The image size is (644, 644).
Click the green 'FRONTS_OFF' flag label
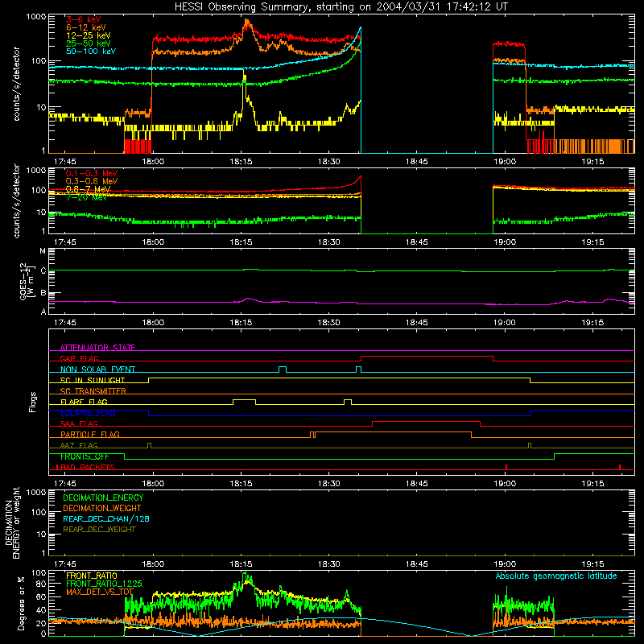pyautogui.click(x=85, y=456)
